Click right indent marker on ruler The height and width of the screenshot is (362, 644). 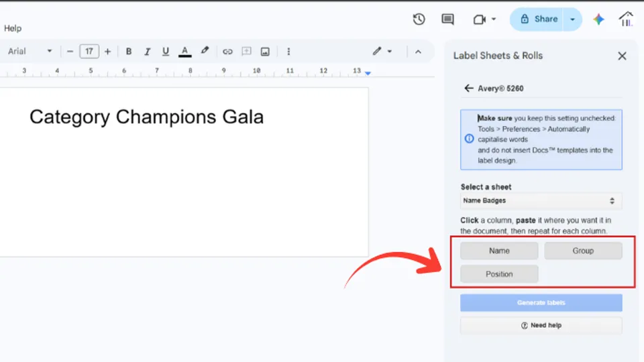point(368,72)
